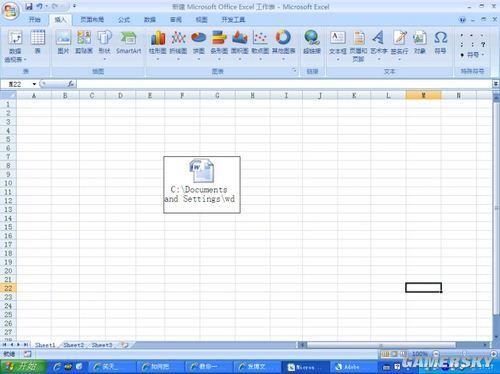Insert a SmartArt graphic
This screenshot has height=374, width=500.
129,42
